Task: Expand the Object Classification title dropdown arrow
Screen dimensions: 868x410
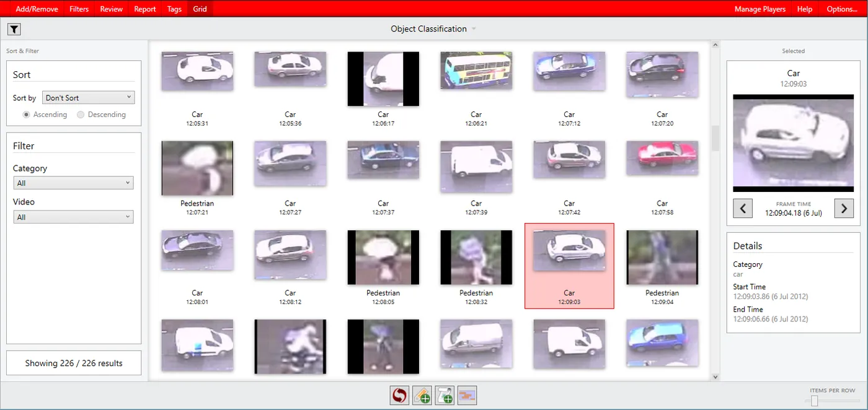Action: (x=474, y=29)
